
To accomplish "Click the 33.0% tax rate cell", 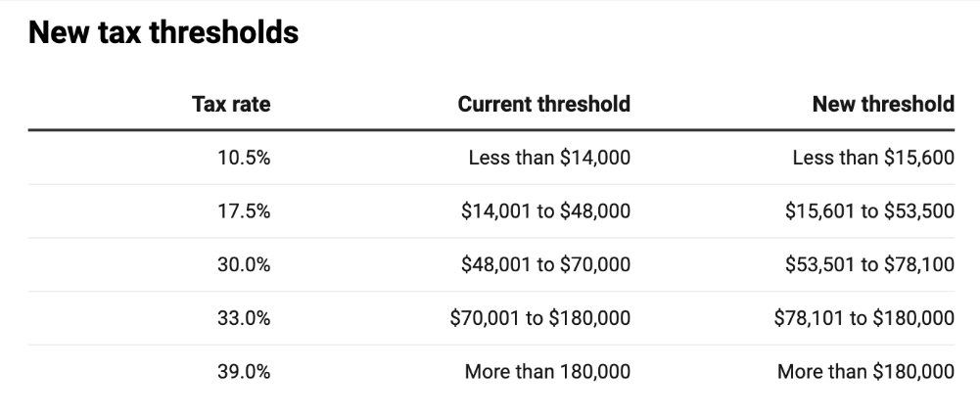I will (x=244, y=318).
